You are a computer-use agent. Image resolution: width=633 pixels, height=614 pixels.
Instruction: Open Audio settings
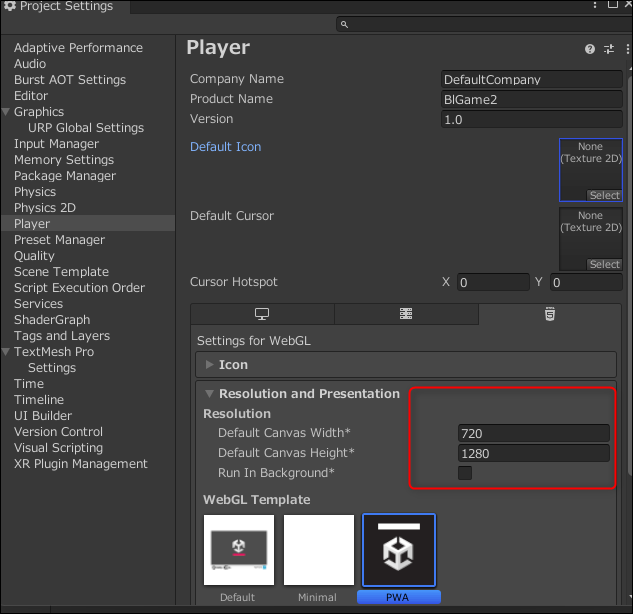(x=30, y=64)
